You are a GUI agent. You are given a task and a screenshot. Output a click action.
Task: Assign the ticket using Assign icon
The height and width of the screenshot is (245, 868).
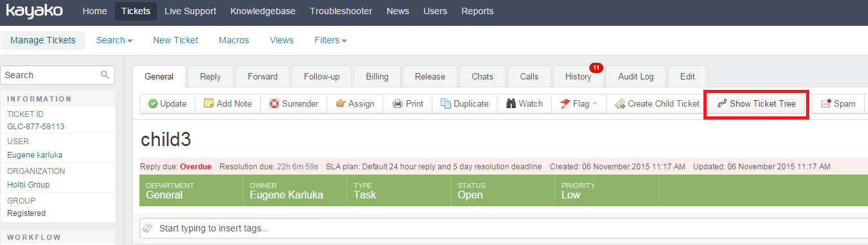click(x=341, y=103)
